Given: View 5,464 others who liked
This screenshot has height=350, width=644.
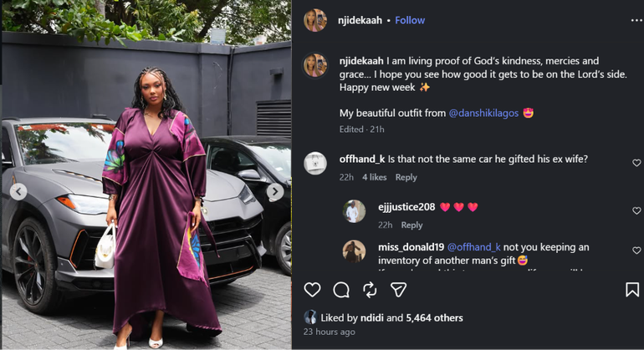Looking at the screenshot, I should (435, 317).
